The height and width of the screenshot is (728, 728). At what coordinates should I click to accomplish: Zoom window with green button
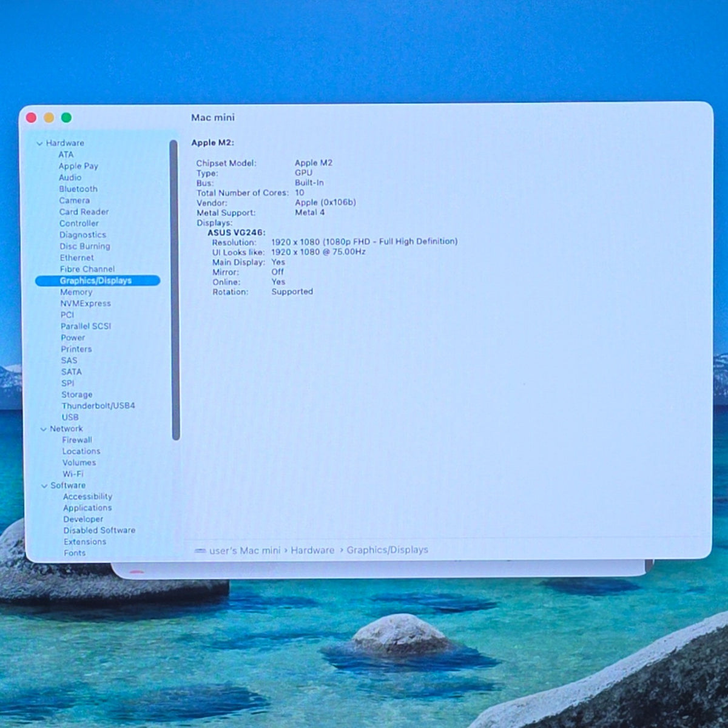pos(66,118)
